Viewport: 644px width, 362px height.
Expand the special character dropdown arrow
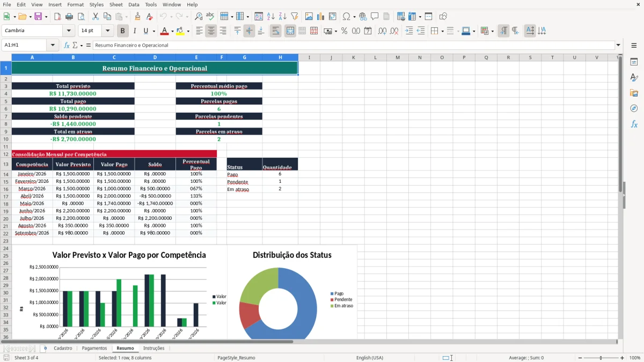tap(354, 17)
